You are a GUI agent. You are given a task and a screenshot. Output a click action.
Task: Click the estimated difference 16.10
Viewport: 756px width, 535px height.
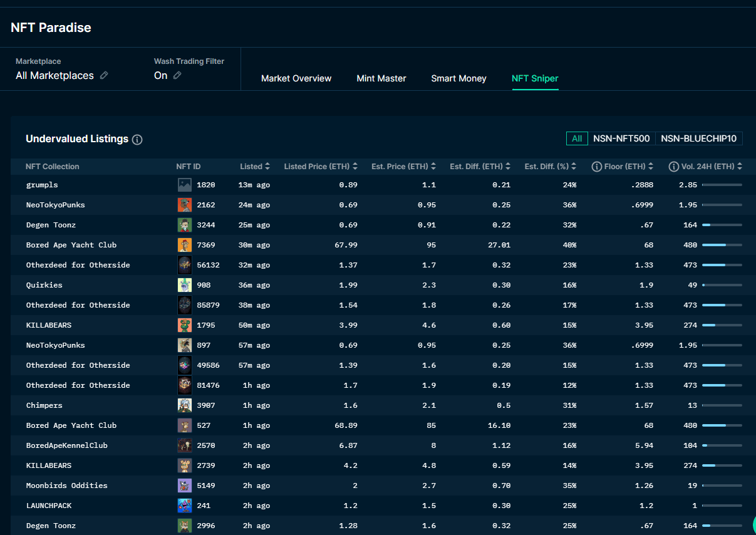point(499,425)
